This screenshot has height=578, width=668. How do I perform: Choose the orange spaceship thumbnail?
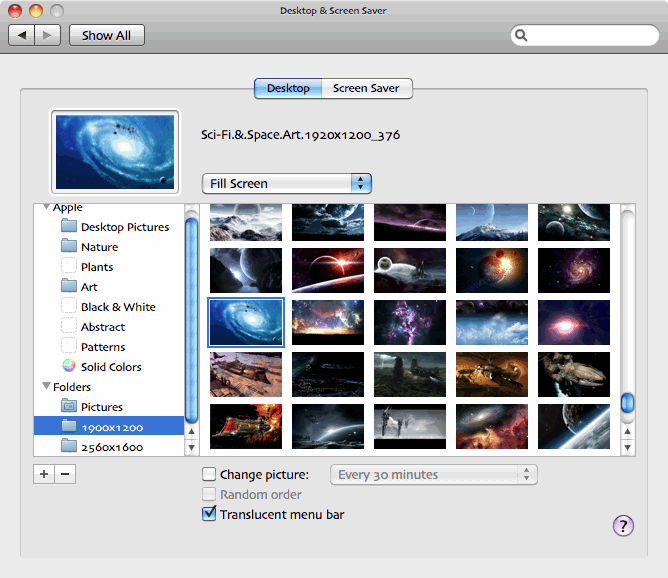point(492,374)
